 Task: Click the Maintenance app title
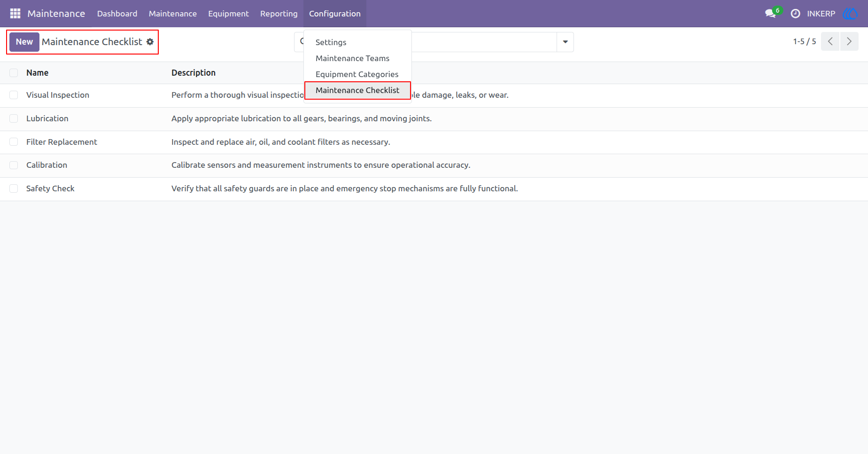click(x=56, y=14)
